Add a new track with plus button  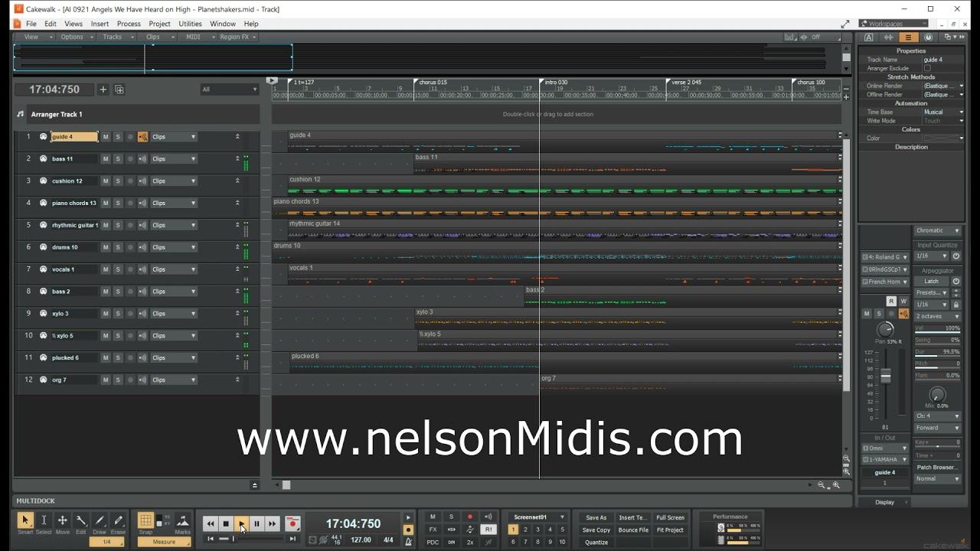pyautogui.click(x=103, y=90)
